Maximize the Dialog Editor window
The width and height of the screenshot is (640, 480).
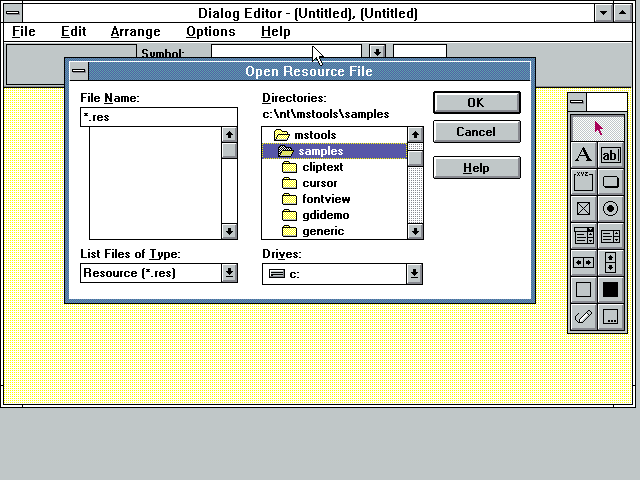[x=622, y=13]
